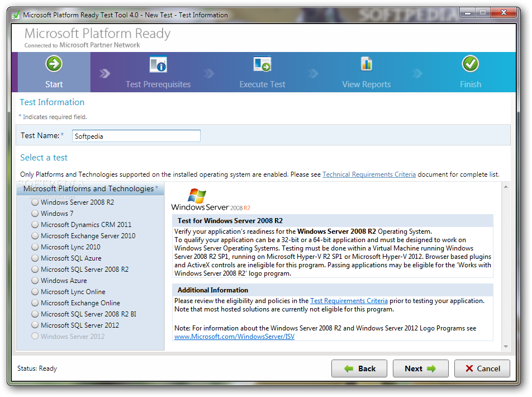Choose Microsoft SQL Server 2008 R2 option
Image resolution: width=532 pixels, height=397 pixels.
click(35, 270)
